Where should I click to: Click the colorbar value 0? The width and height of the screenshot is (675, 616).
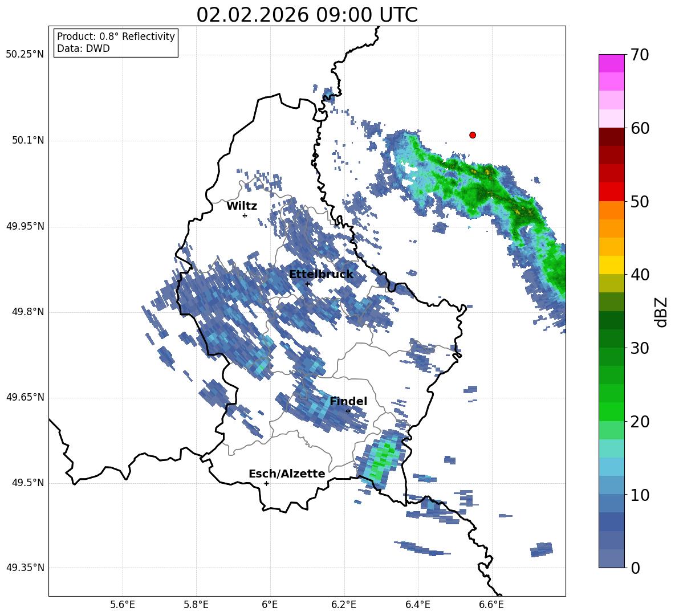(x=635, y=568)
